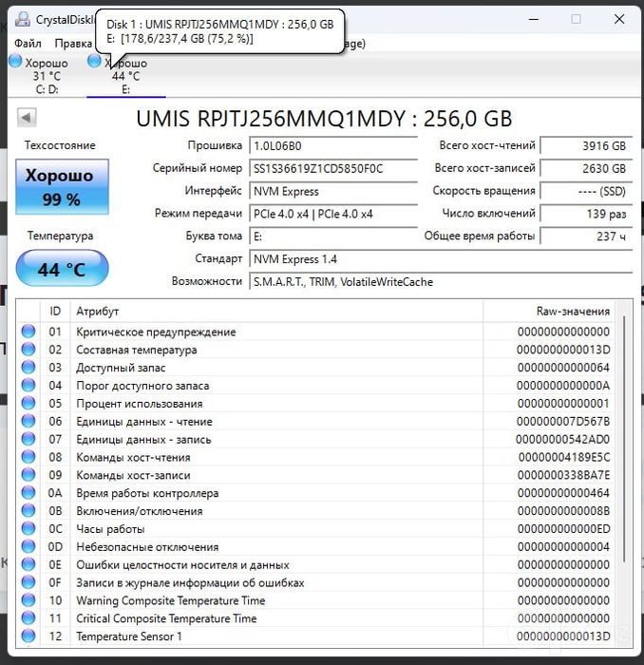The width and height of the screenshot is (644, 665).
Task: Click the Стандарт field NVM Express 1.4
Action: 441,259
